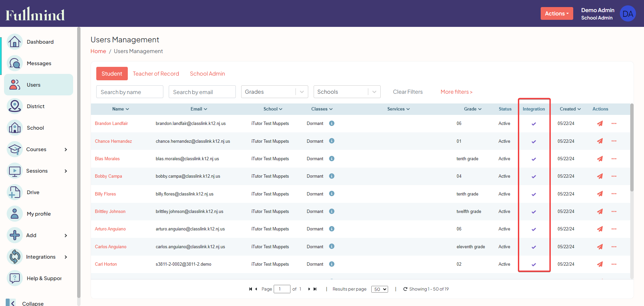This screenshot has width=644, height=306.
Task: Open the Dashboard house icon
Action: (15, 42)
